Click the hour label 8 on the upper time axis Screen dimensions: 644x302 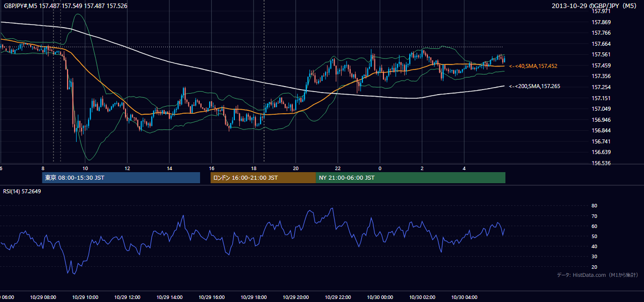(43, 168)
